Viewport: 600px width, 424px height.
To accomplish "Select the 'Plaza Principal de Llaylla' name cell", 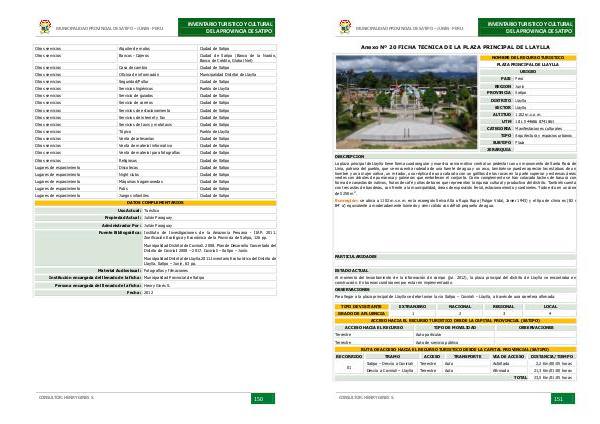I will point(528,64).
